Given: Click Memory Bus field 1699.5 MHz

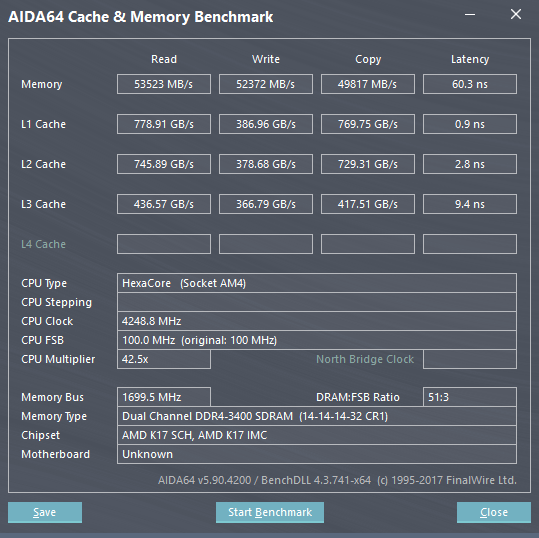Looking at the screenshot, I should [x=164, y=397].
